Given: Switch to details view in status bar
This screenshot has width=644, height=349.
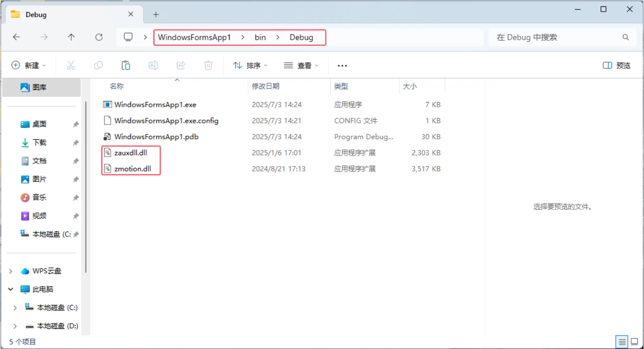Looking at the screenshot, I should 622,342.
